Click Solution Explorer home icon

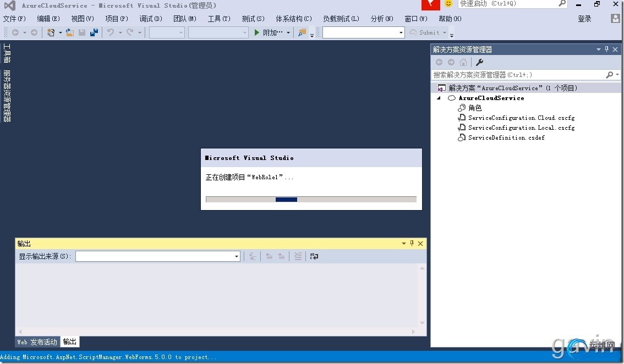pyautogui.click(x=463, y=62)
